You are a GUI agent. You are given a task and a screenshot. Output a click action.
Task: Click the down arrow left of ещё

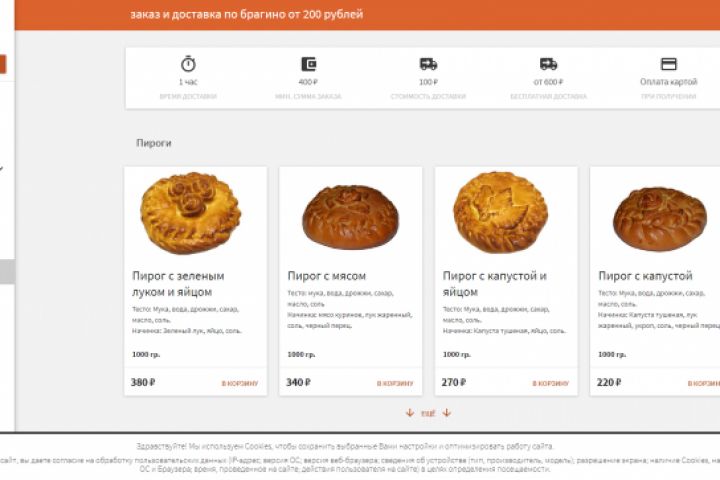409,413
